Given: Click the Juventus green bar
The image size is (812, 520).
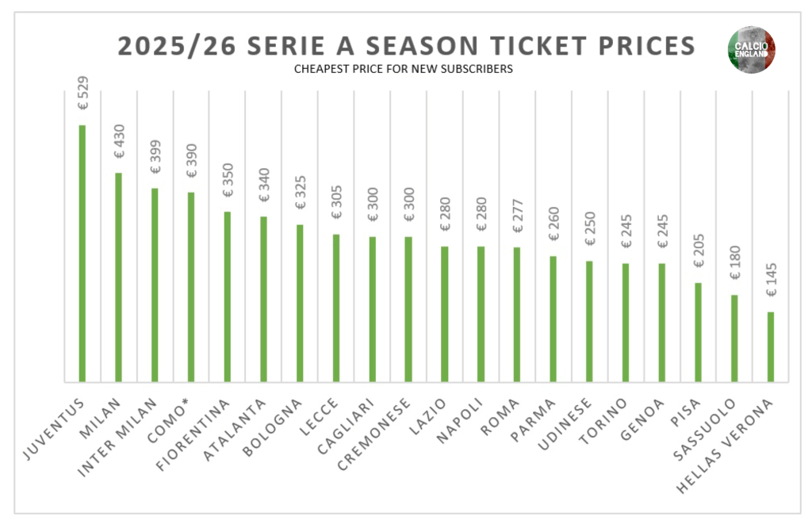Looking at the screenshot, I should (82, 254).
